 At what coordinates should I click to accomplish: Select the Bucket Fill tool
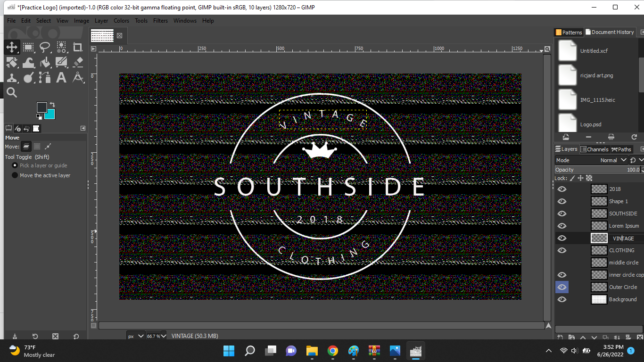coord(45,62)
